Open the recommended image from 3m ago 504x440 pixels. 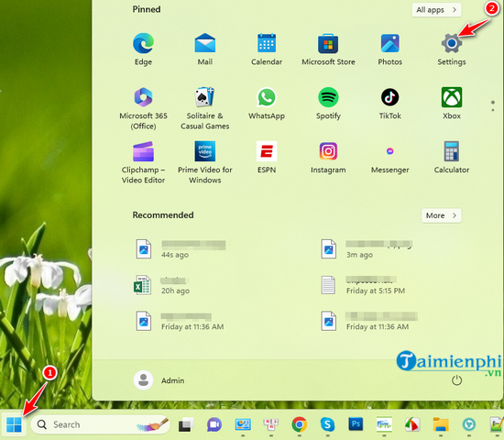point(367,249)
